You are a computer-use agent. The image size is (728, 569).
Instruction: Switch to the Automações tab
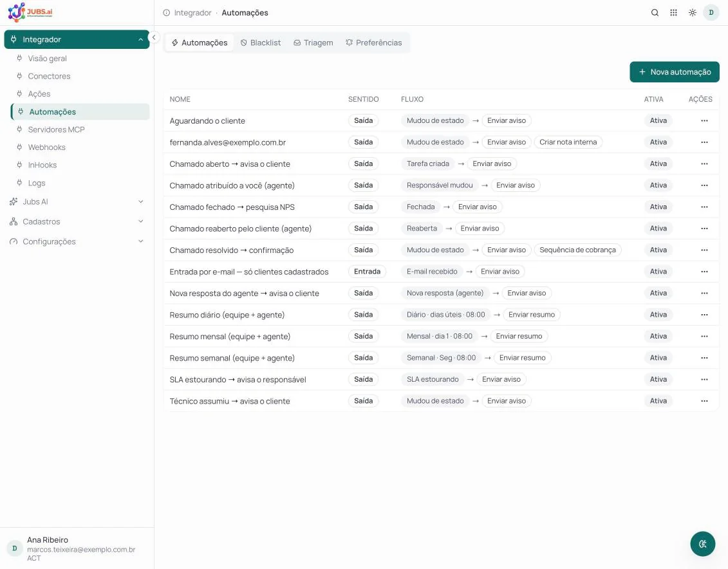tap(200, 42)
